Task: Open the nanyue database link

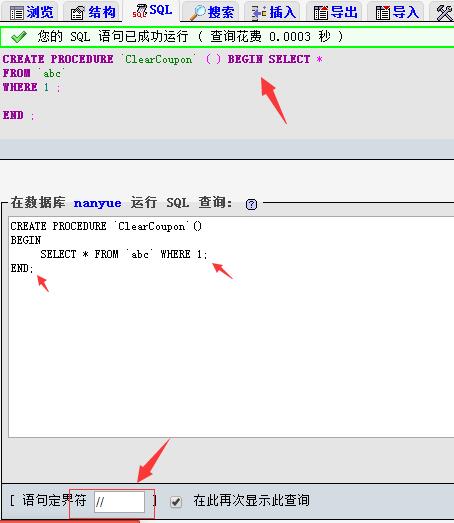Action: coord(97,203)
